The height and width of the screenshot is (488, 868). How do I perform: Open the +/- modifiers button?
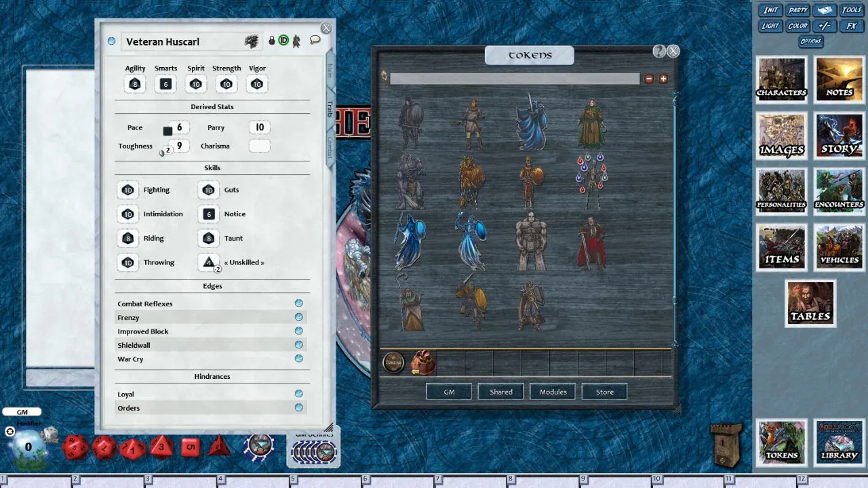point(825,26)
